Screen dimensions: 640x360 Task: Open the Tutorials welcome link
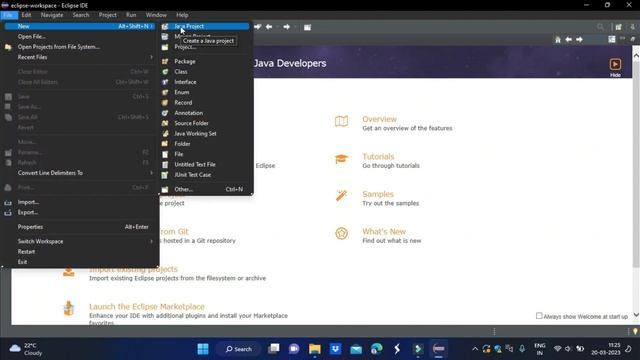click(378, 157)
